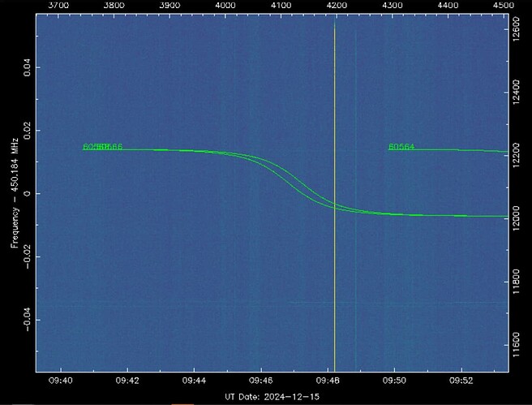Viewport: 532px width, 405px height.
Task: Click the 09:40 time axis tick label
Action: (x=61, y=380)
